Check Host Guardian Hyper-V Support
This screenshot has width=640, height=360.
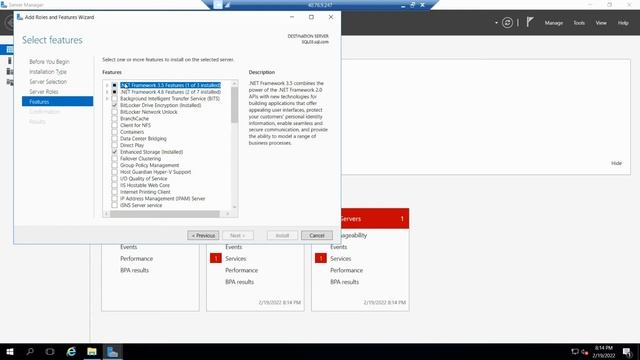pyautogui.click(x=114, y=172)
